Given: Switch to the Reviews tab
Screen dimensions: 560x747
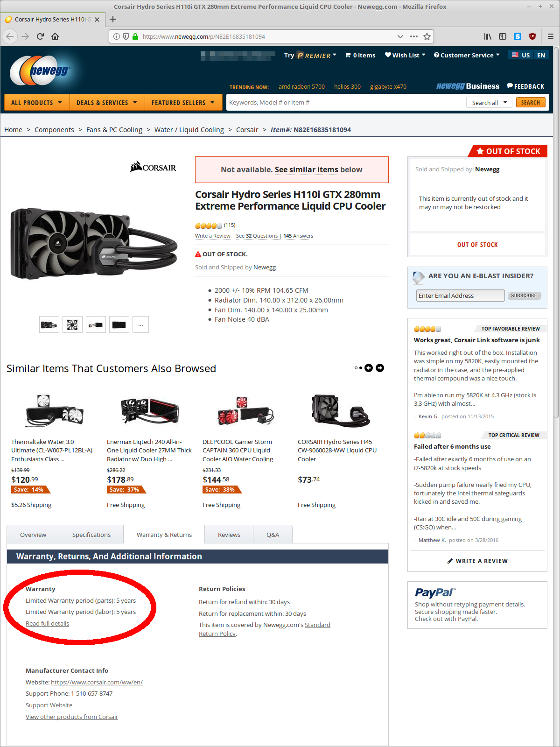Looking at the screenshot, I should click(229, 535).
